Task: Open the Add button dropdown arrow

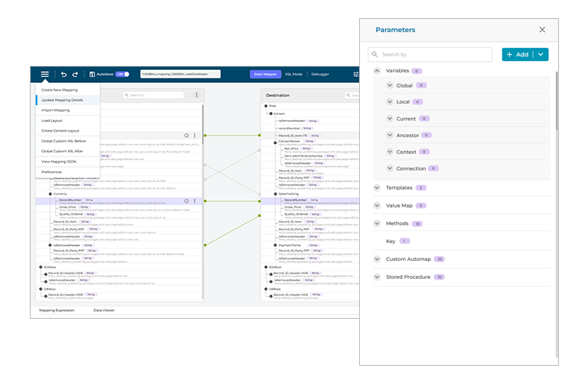Action: (540, 55)
